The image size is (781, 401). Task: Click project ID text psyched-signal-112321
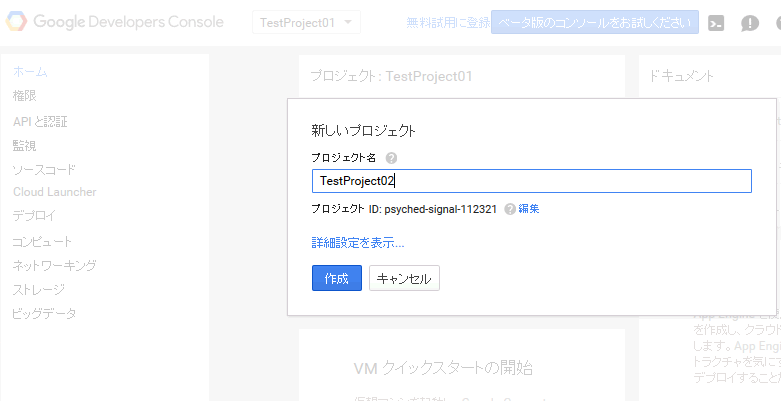(441, 209)
